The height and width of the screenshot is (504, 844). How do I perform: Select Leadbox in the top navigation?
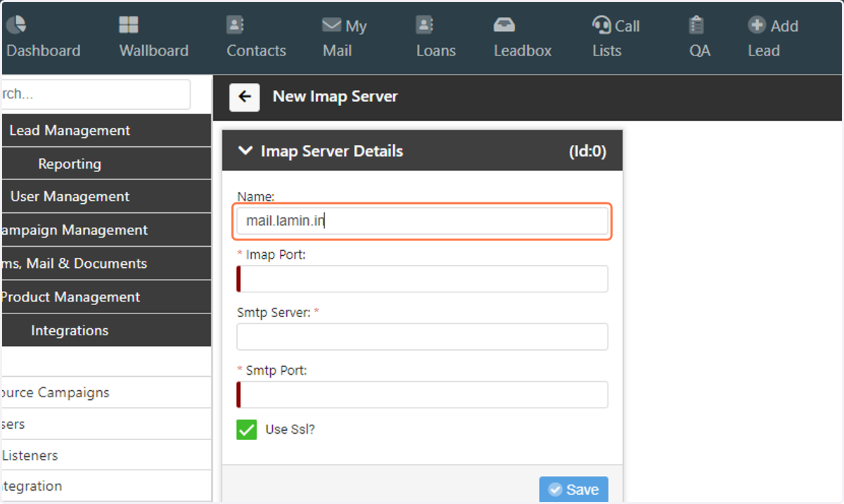tap(523, 51)
